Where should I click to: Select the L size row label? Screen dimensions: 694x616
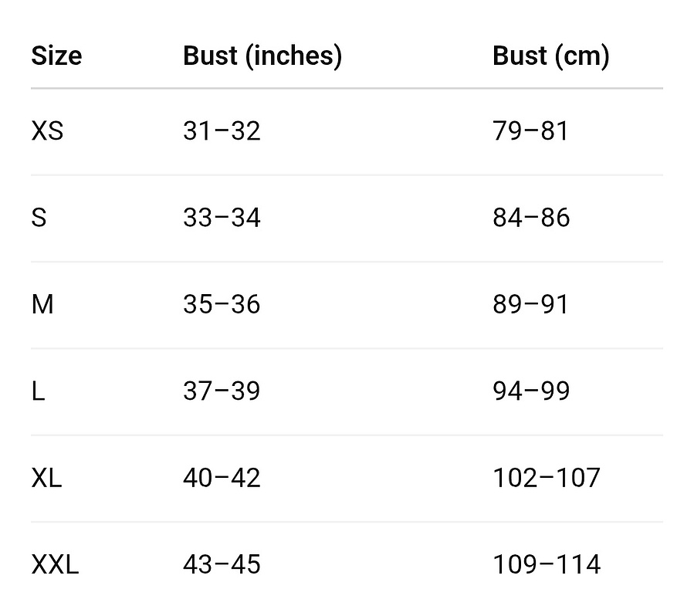tap(38, 391)
